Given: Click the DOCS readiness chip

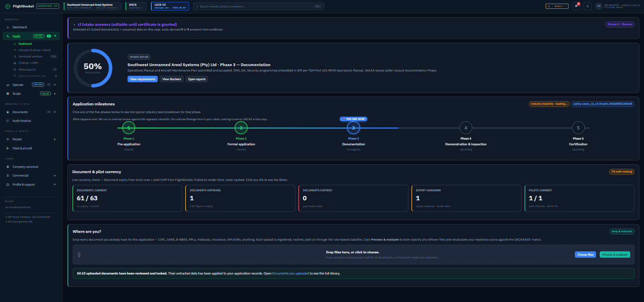Looking at the screenshot, I should pyautogui.click(x=136, y=6).
